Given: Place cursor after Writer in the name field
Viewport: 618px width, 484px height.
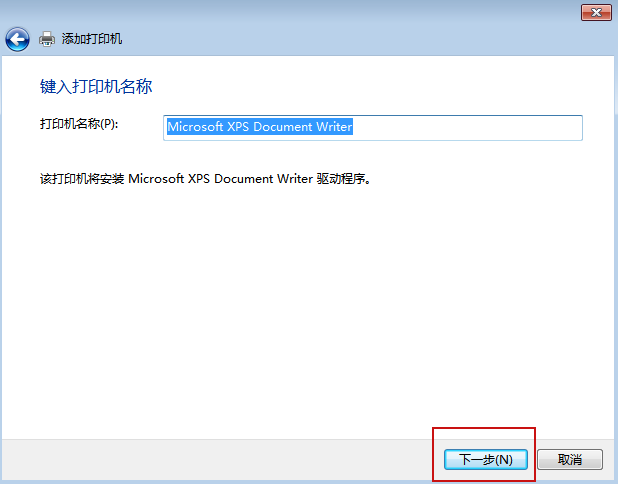Looking at the screenshot, I should click(x=354, y=127).
